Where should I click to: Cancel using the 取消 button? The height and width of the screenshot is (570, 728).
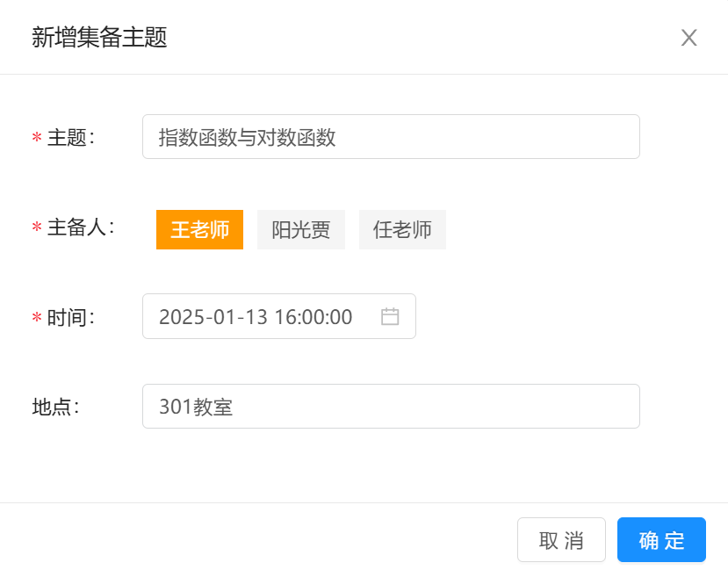(561, 540)
